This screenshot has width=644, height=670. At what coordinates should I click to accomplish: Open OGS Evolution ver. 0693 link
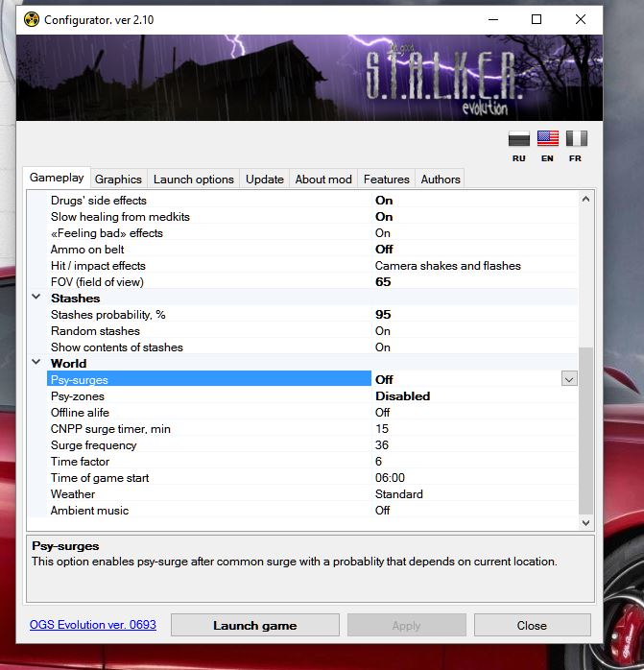93,625
